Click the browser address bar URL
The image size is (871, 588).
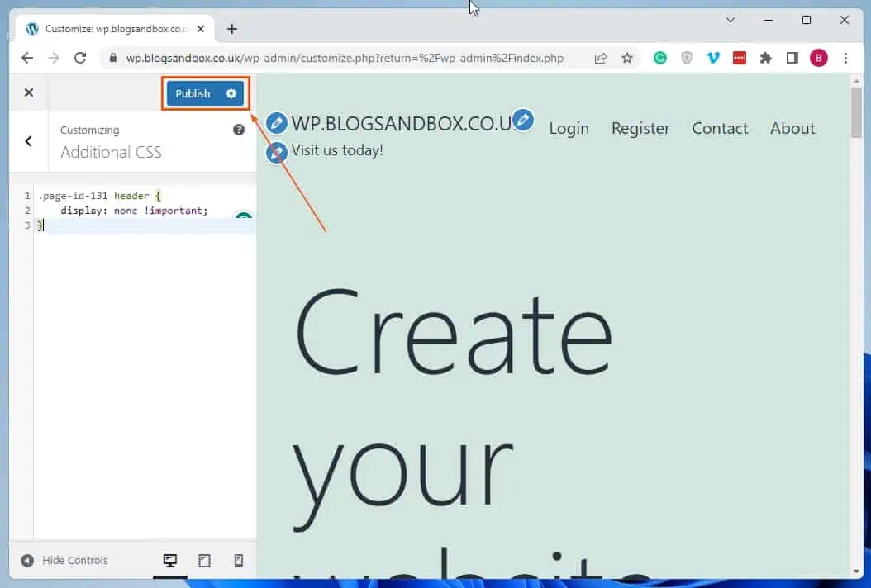click(345, 58)
